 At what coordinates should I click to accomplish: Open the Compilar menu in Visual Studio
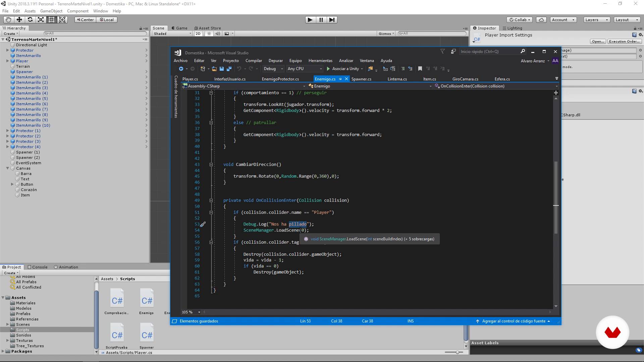(x=254, y=61)
